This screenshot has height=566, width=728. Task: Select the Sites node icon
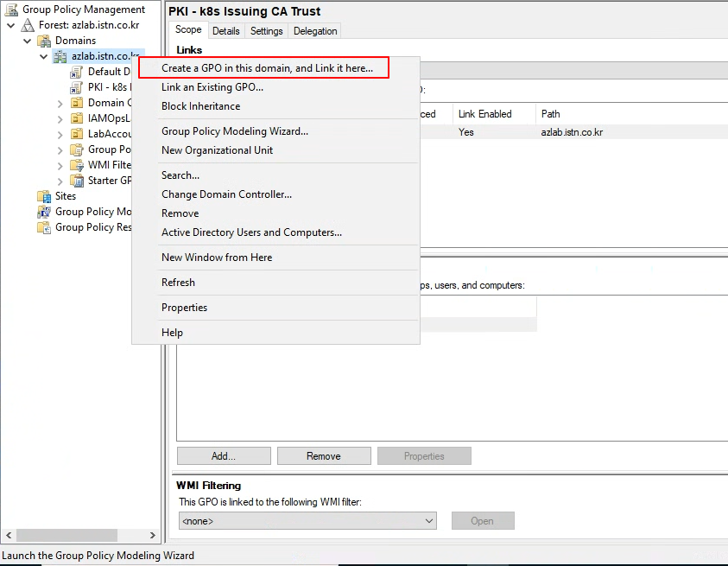[44, 196]
